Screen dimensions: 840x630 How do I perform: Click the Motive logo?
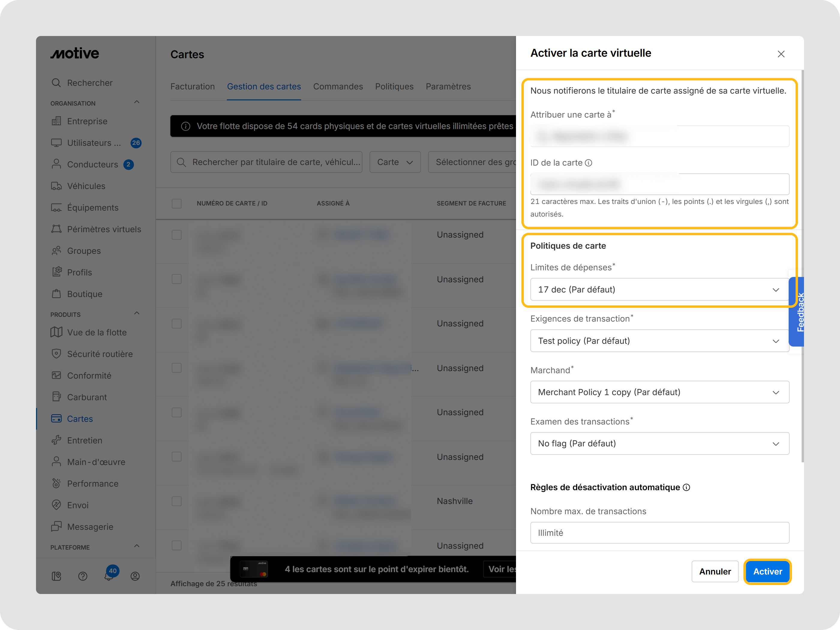tap(75, 53)
